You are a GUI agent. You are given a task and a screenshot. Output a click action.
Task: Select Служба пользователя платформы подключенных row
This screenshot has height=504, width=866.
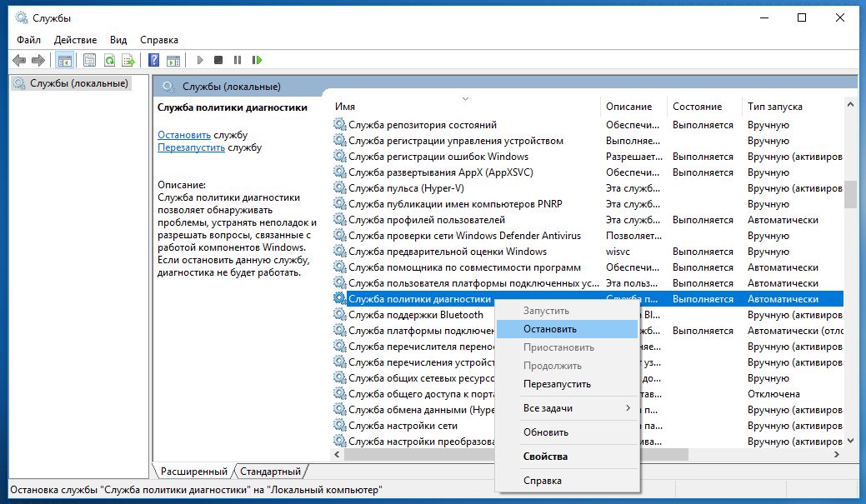pyautogui.click(x=588, y=283)
